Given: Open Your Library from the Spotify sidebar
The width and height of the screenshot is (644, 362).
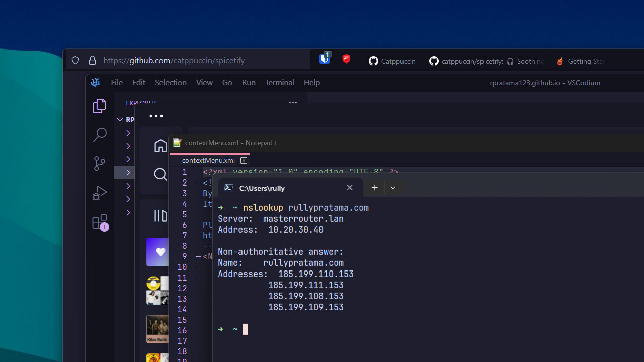Looking at the screenshot, I should coord(160,216).
